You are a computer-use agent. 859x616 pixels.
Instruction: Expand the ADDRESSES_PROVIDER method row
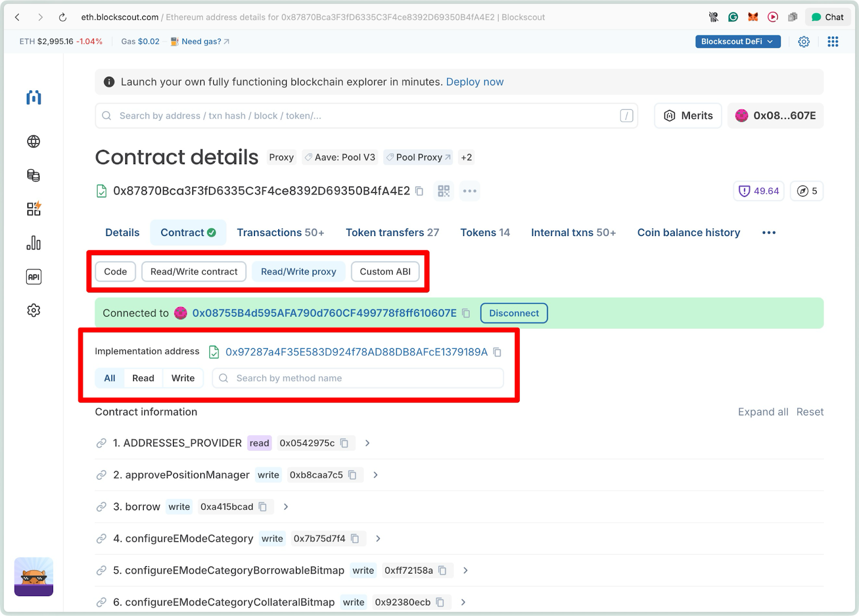click(x=367, y=443)
